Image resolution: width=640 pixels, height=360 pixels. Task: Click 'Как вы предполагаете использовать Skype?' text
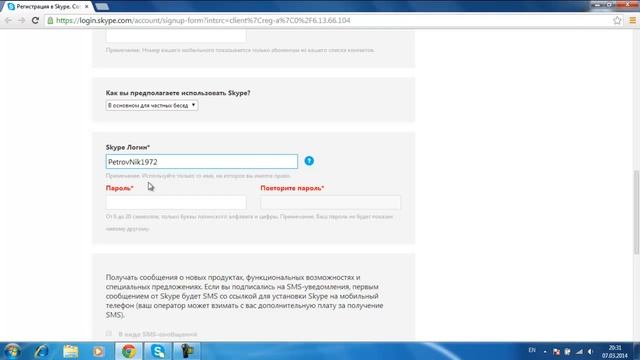click(x=178, y=93)
